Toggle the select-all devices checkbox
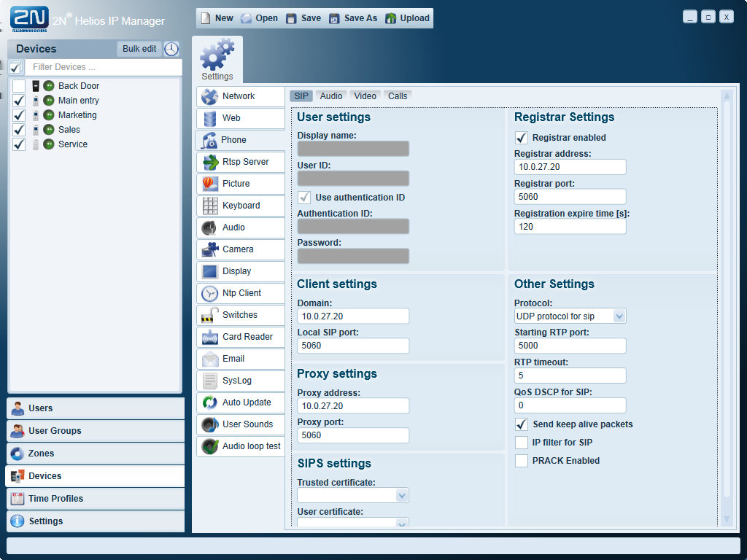This screenshot has width=747, height=560. tap(16, 67)
